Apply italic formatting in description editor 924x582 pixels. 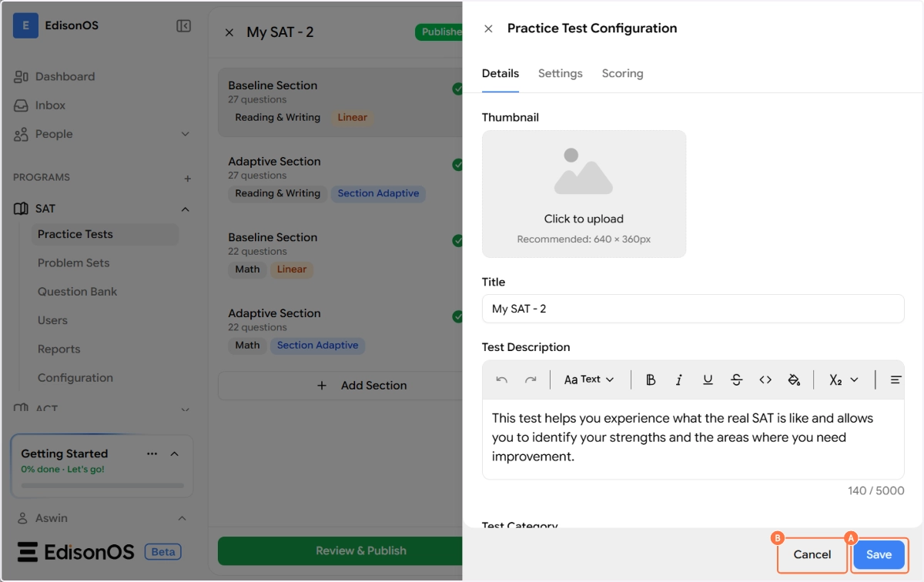[679, 380]
